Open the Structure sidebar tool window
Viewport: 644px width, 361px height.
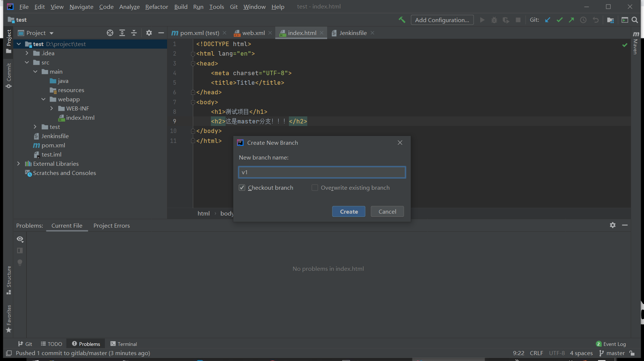(8, 280)
